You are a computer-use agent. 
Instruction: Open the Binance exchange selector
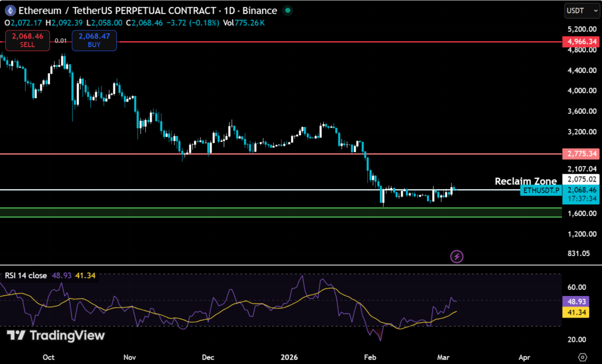[x=262, y=10]
